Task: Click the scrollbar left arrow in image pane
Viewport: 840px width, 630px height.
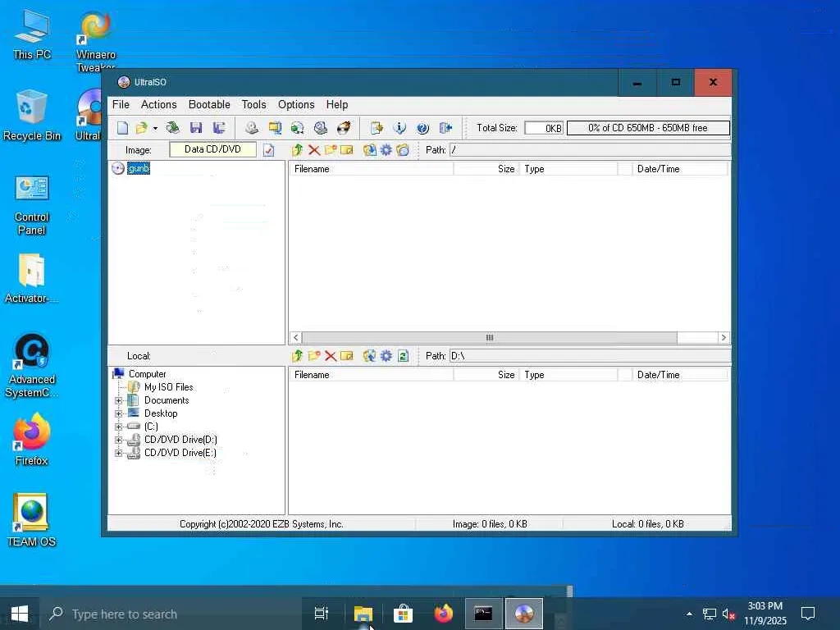Action: [295, 337]
